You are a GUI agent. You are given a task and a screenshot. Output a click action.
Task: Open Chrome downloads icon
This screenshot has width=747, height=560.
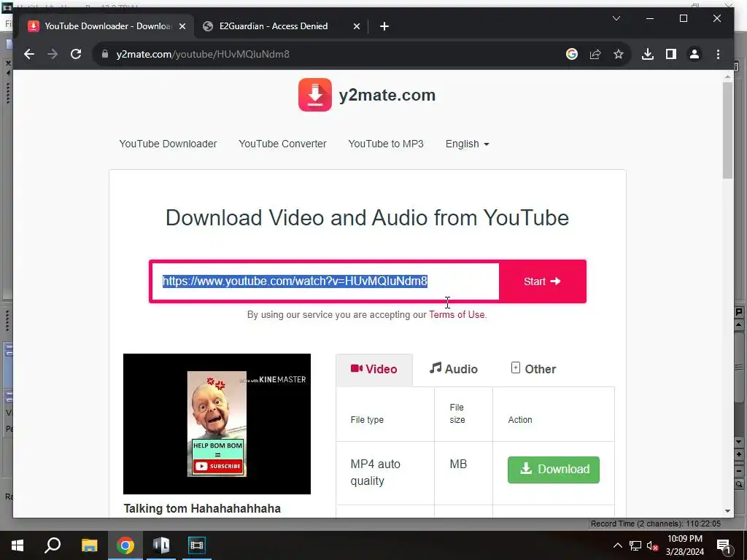coord(648,54)
